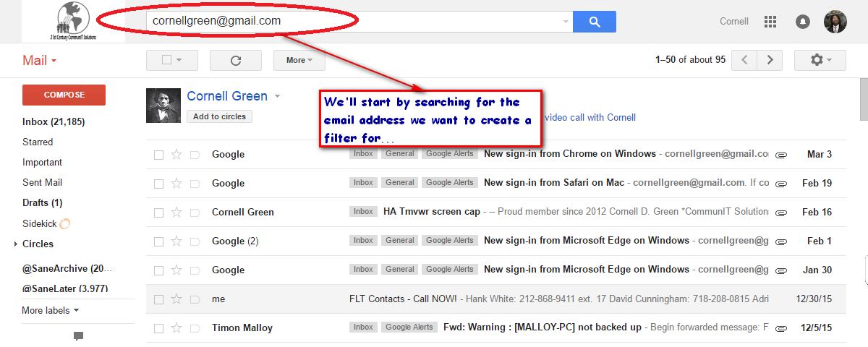This screenshot has height=347, width=868.
Task: Open 'HA Tmvwr screen cap' email
Action: click(x=432, y=212)
